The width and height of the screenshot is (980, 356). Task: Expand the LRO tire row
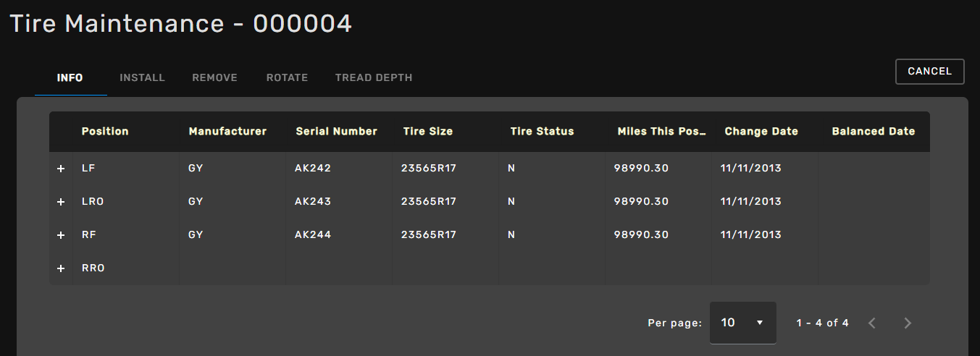(61, 202)
